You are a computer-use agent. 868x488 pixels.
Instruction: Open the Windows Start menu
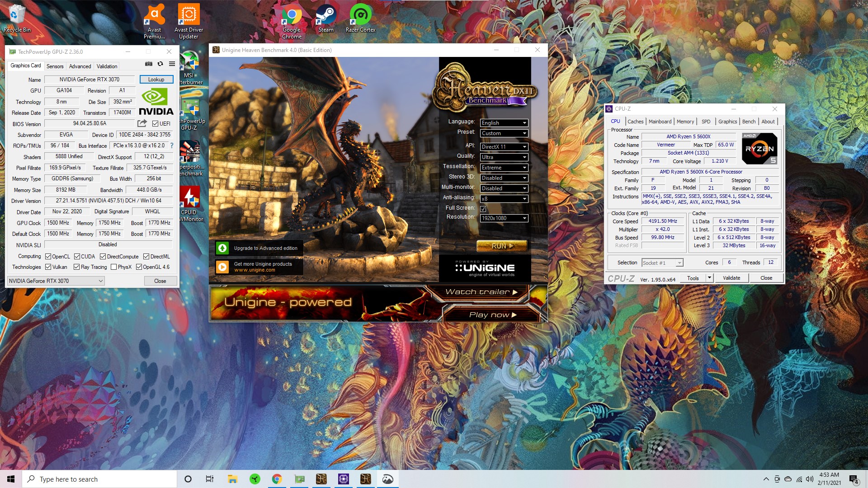pos(11,479)
